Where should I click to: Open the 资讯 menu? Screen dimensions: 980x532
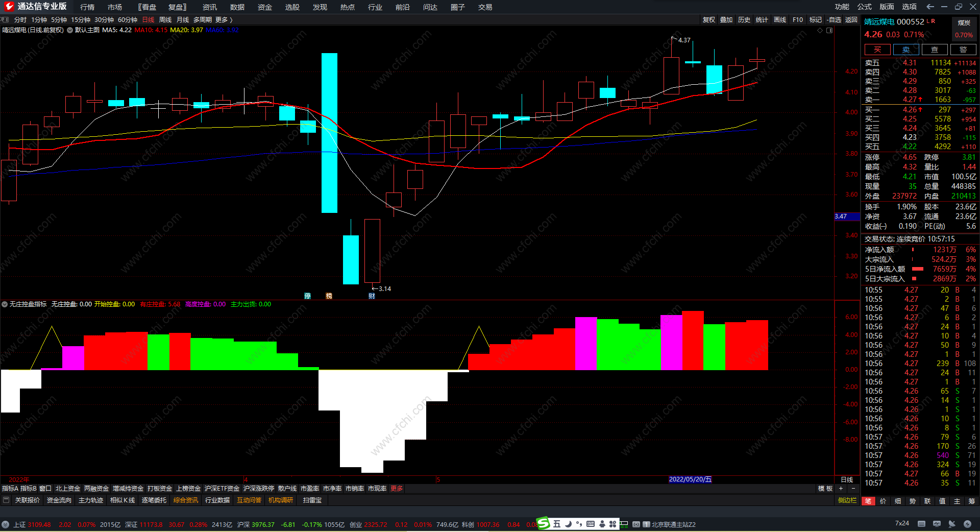pyautogui.click(x=210, y=7)
